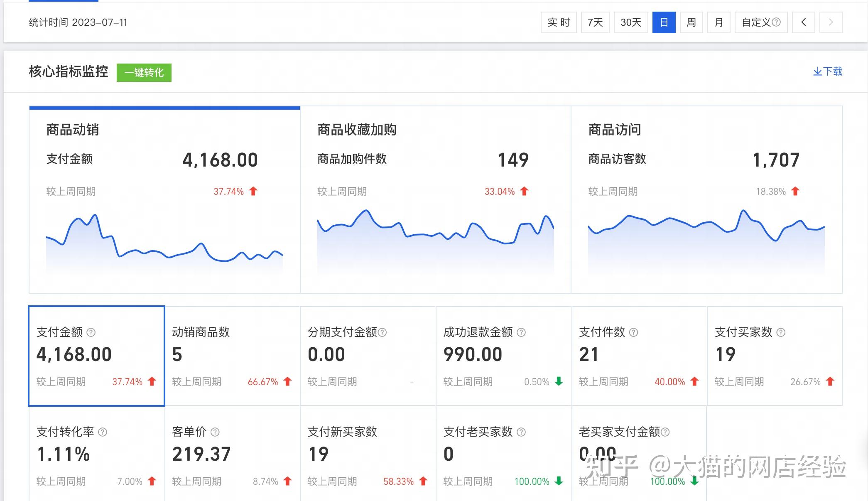Click help icon beside 支付件数
The width and height of the screenshot is (868, 501).
coord(633,332)
